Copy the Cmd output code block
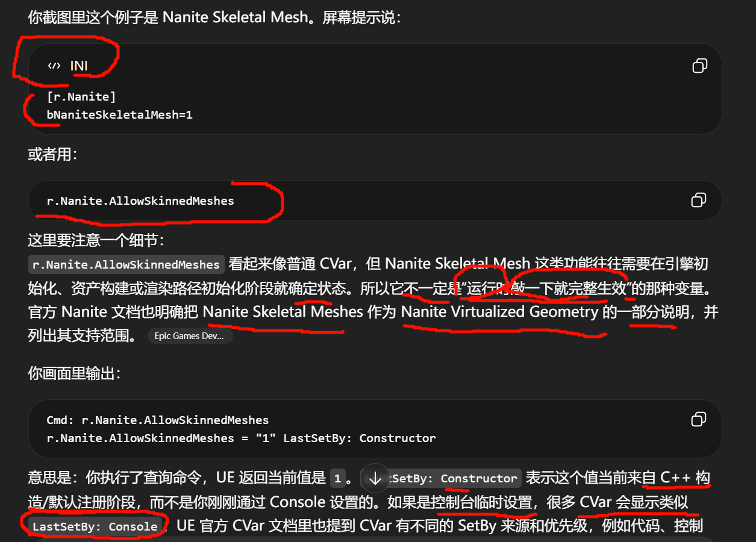The image size is (756, 542). [699, 419]
